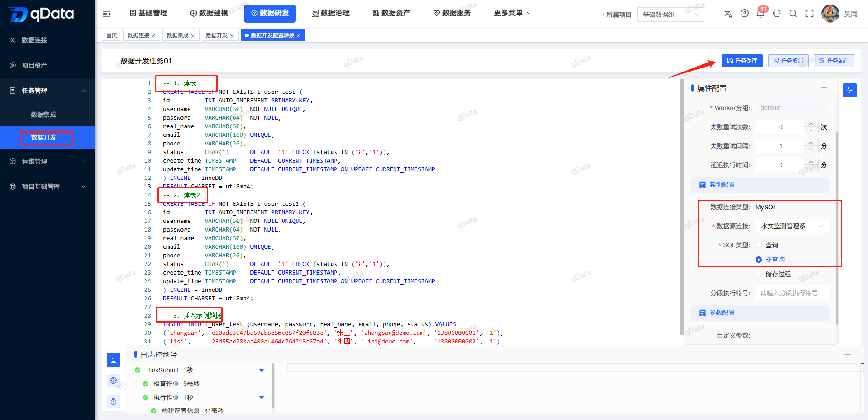Open the 数据源连接 dropdown
This screenshot has height=420, width=868.
click(792, 226)
